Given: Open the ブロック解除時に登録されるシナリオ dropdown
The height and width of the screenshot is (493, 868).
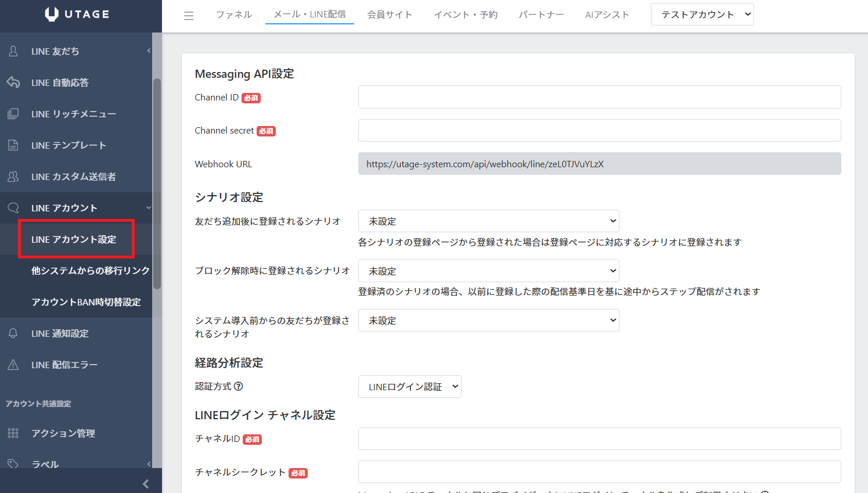Looking at the screenshot, I should point(488,271).
